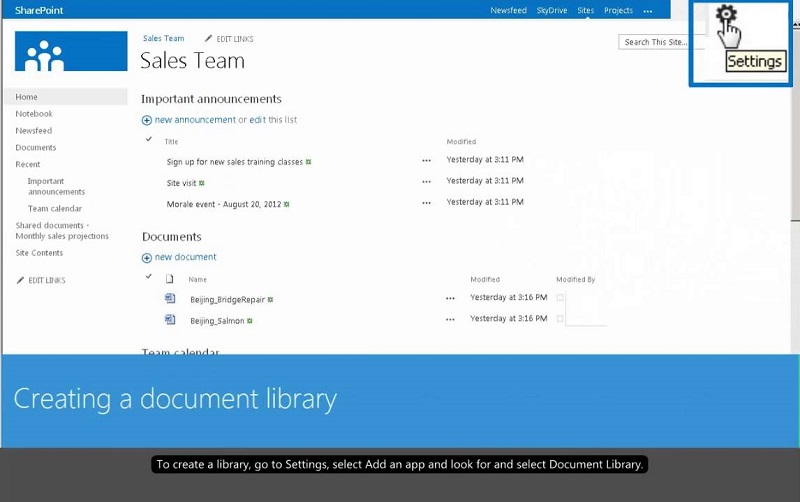800x502 pixels.
Task: Open Site Contents in the left navigation
Action: [39, 253]
